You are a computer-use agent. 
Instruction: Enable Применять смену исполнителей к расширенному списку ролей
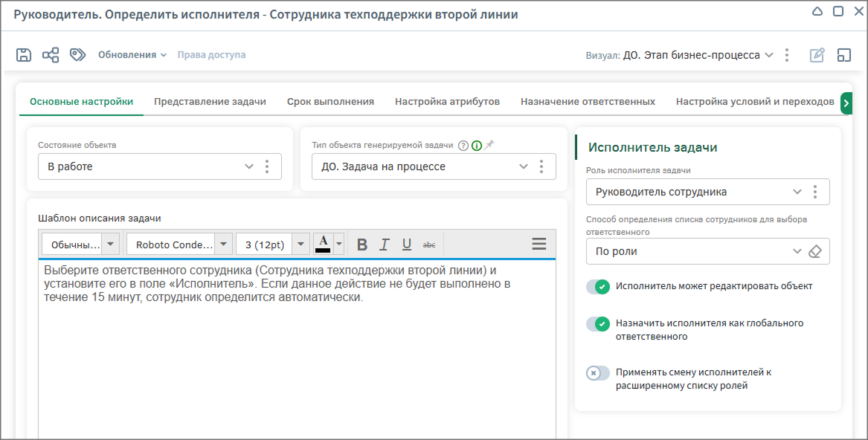tap(598, 373)
